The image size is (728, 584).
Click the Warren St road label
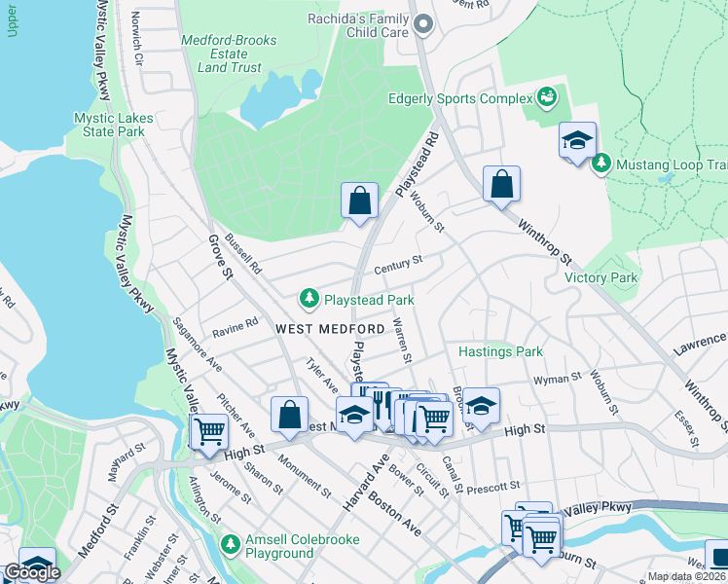[x=402, y=341]
